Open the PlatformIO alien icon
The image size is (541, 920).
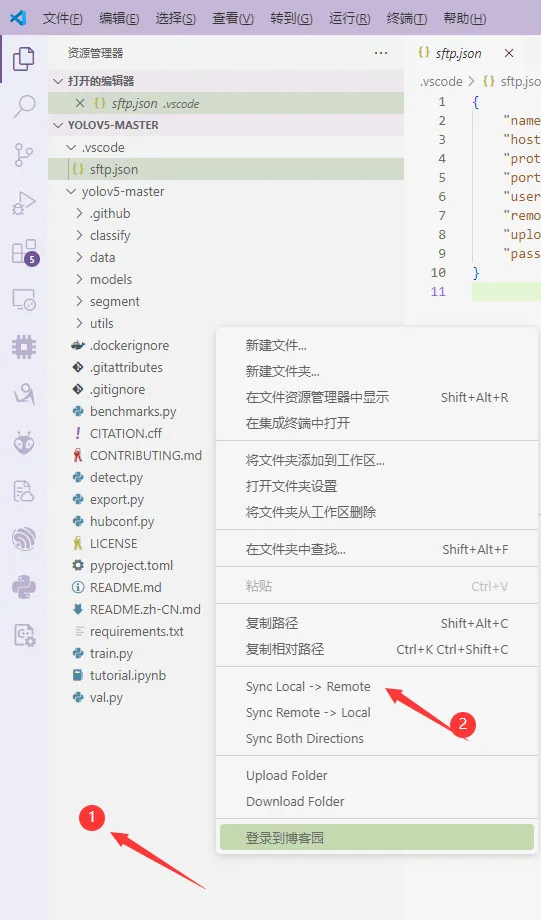click(x=24, y=444)
